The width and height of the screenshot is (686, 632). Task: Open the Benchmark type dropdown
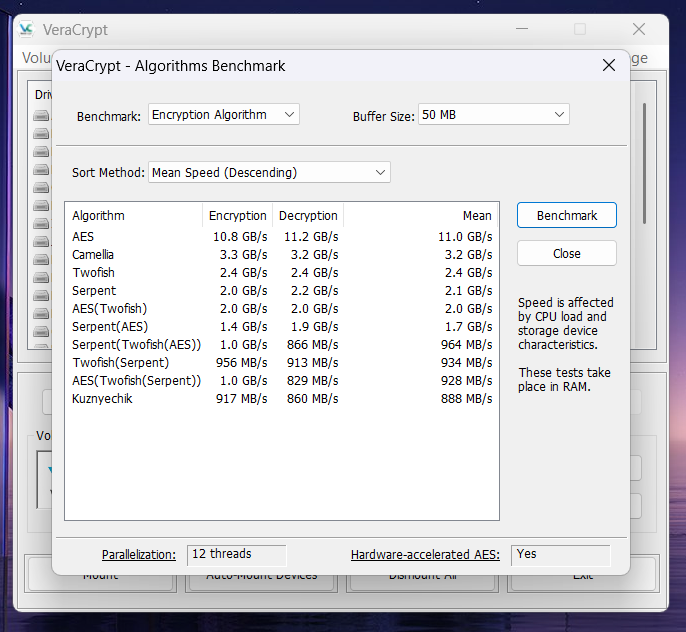pos(224,115)
